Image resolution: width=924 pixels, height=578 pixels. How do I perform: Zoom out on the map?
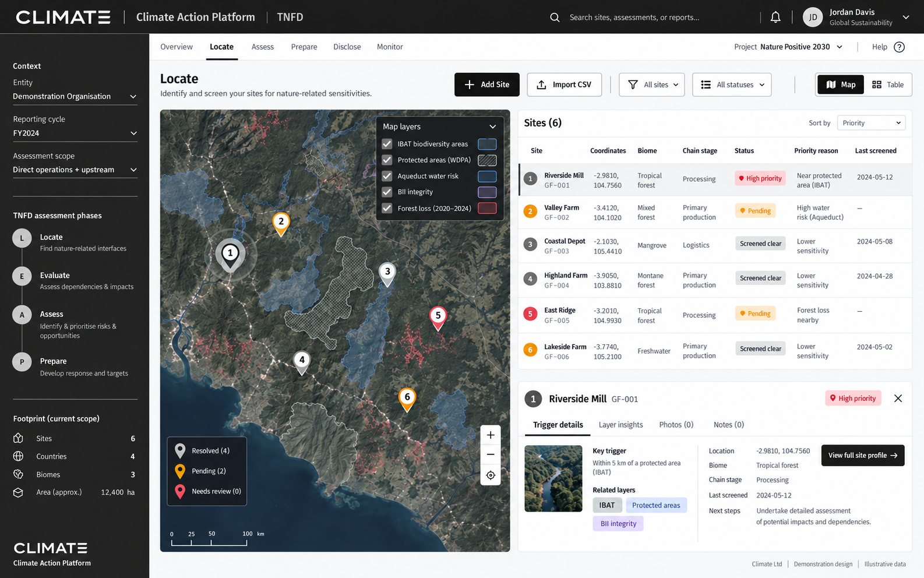click(491, 454)
